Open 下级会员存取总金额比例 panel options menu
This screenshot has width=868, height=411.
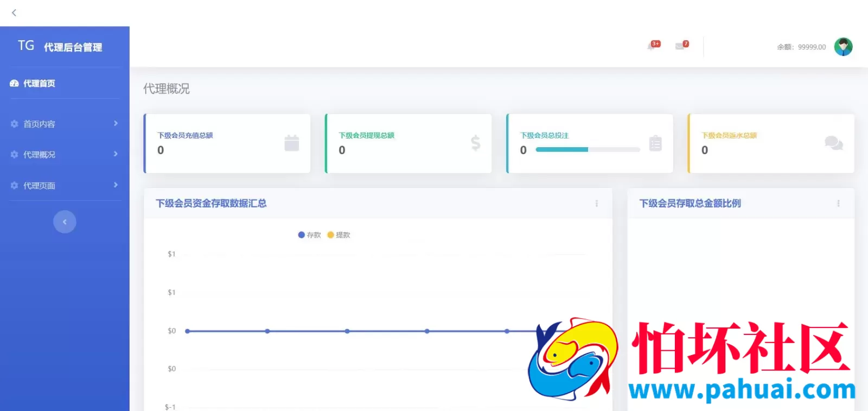(x=838, y=204)
